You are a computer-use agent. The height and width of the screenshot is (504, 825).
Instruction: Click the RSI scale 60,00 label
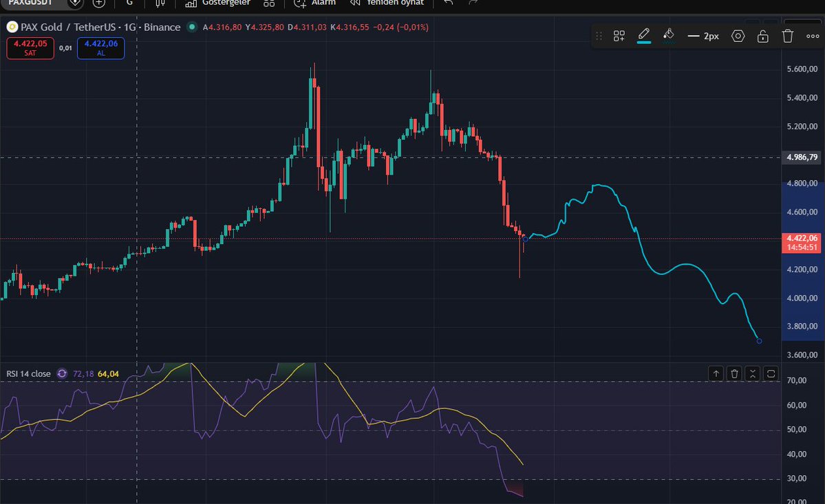coord(797,405)
